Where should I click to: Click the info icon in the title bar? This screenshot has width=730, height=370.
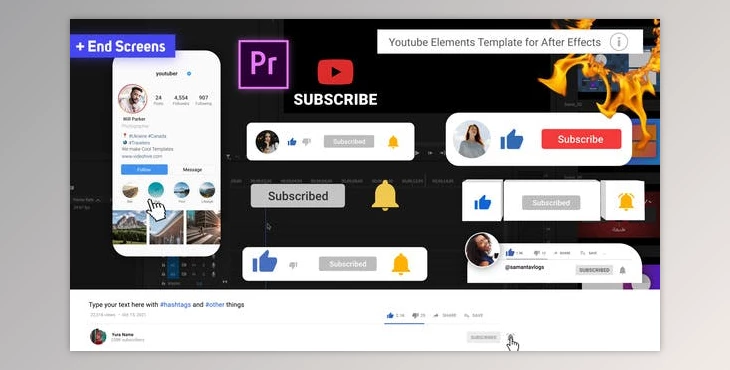[x=619, y=42]
